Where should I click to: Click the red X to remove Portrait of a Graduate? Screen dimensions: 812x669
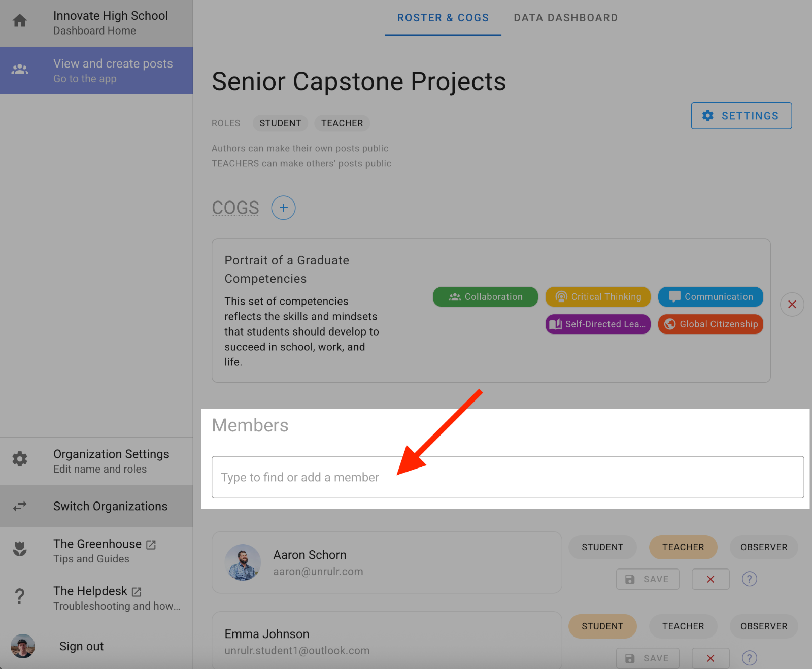[x=791, y=304]
